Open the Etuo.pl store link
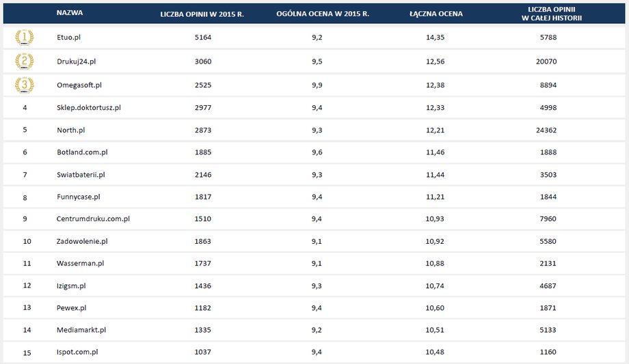Viewport: 629px width, 364px height. (x=68, y=38)
